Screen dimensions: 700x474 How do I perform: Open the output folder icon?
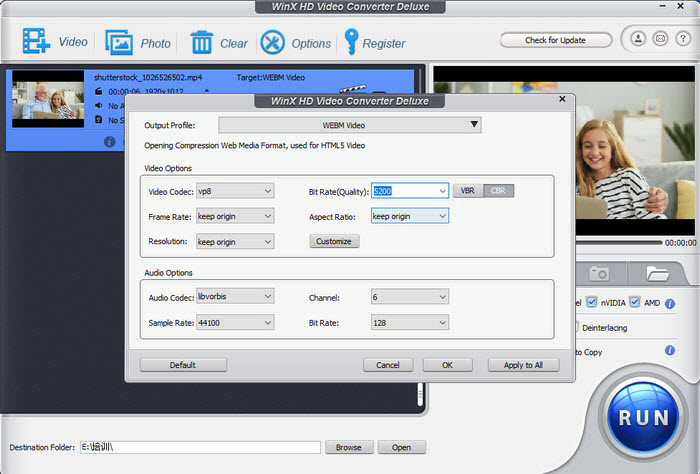click(657, 273)
